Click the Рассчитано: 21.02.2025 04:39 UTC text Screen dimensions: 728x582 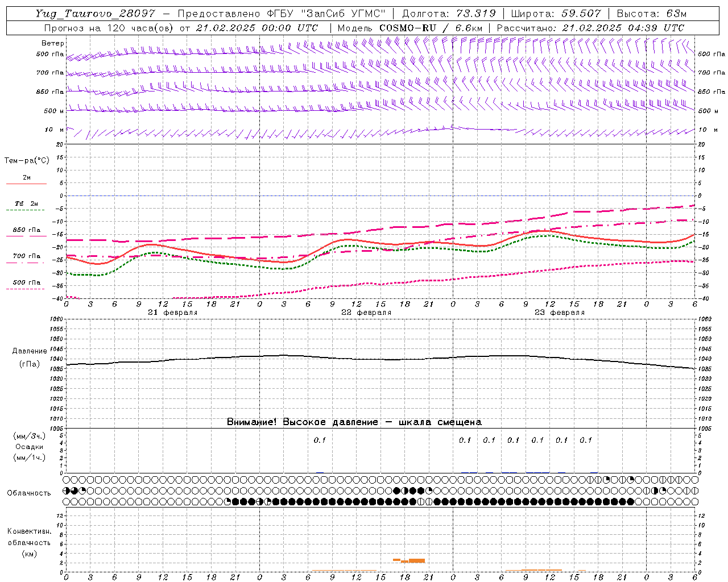tap(590, 28)
